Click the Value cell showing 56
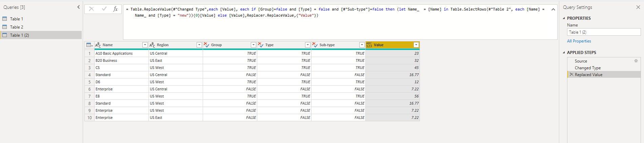 [393, 96]
